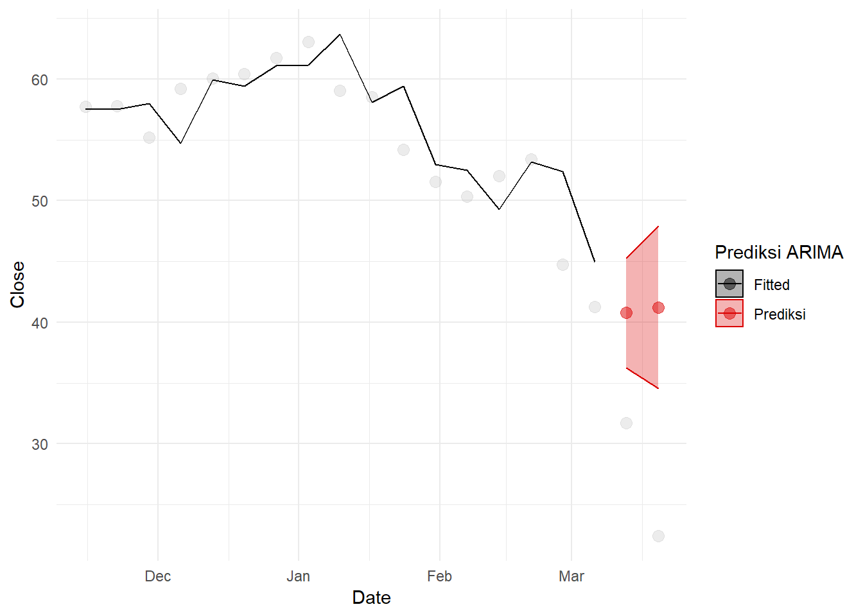Click the highest peak of the fitted line
Image resolution: width=863 pixels, height=616 pixels.
click(340, 35)
